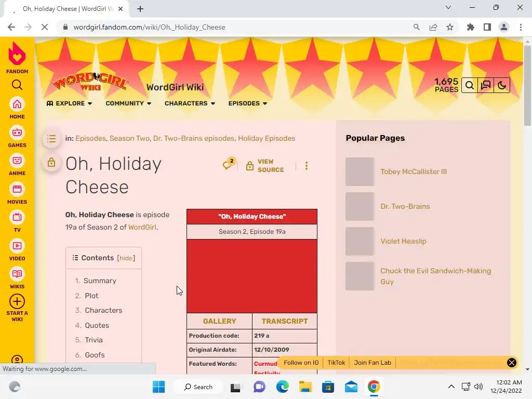Image resolution: width=532 pixels, height=399 pixels.
Task: Expand the Characters menu
Action: coord(190,103)
